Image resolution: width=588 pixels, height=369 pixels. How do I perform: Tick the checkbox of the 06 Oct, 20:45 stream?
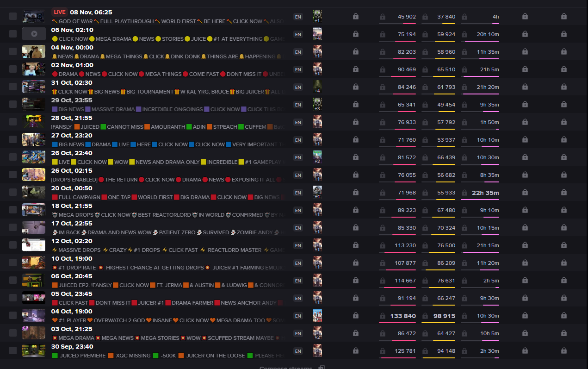pyautogui.click(x=13, y=280)
